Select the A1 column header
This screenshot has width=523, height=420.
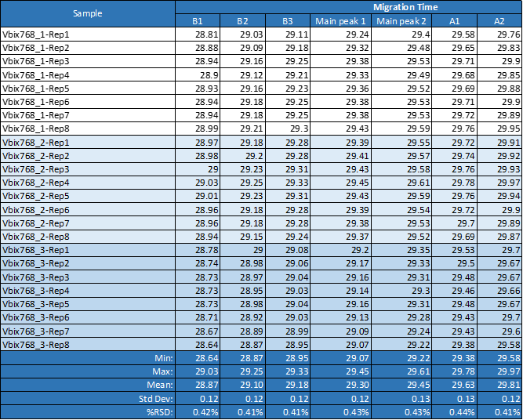tap(454, 21)
